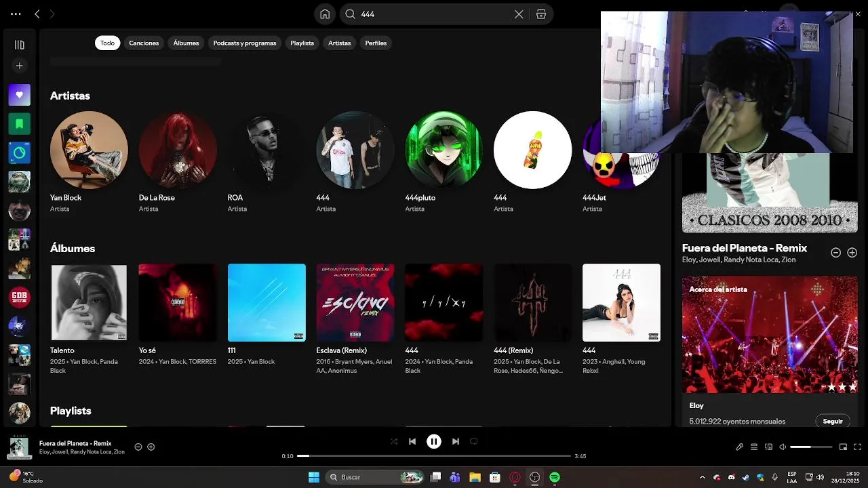Open the 444 (Remix) album cover
868x488 pixels.
click(532, 302)
